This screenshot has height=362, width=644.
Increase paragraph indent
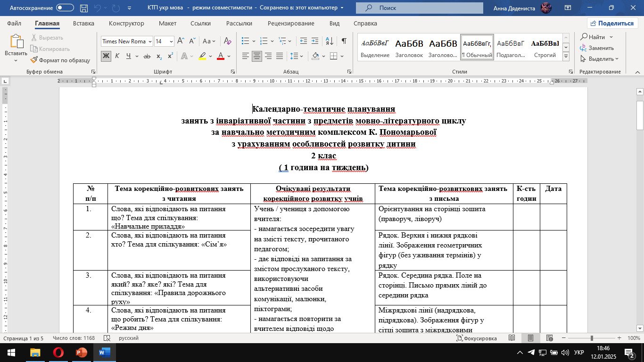[315, 41]
